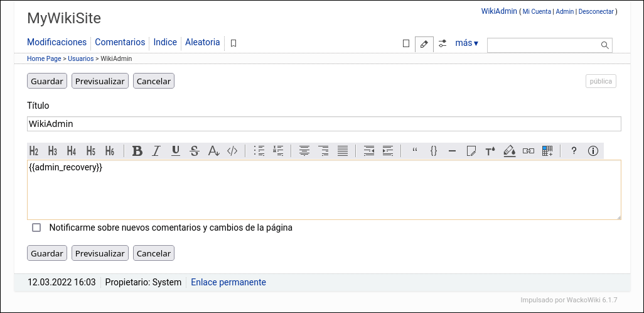The image size is (644, 313).
Task: Toggle bold formatting in the editor toolbar
Action: (137, 151)
